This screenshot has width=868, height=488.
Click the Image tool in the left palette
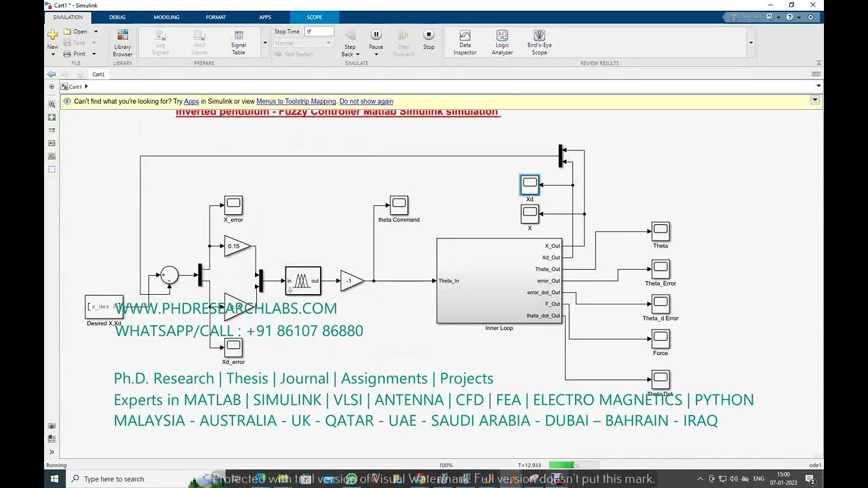[x=52, y=156]
